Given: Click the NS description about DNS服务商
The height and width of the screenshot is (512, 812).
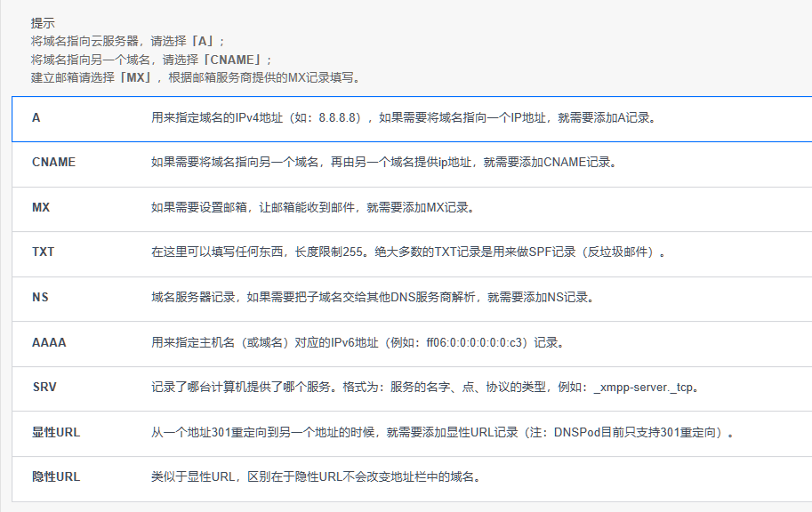Looking at the screenshot, I should point(373,298).
